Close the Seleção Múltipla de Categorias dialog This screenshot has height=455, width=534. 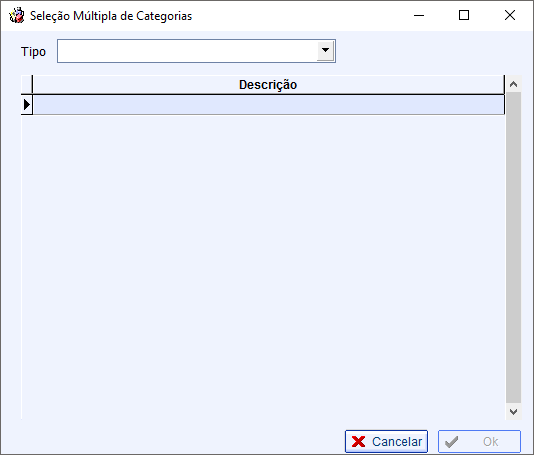(510, 15)
